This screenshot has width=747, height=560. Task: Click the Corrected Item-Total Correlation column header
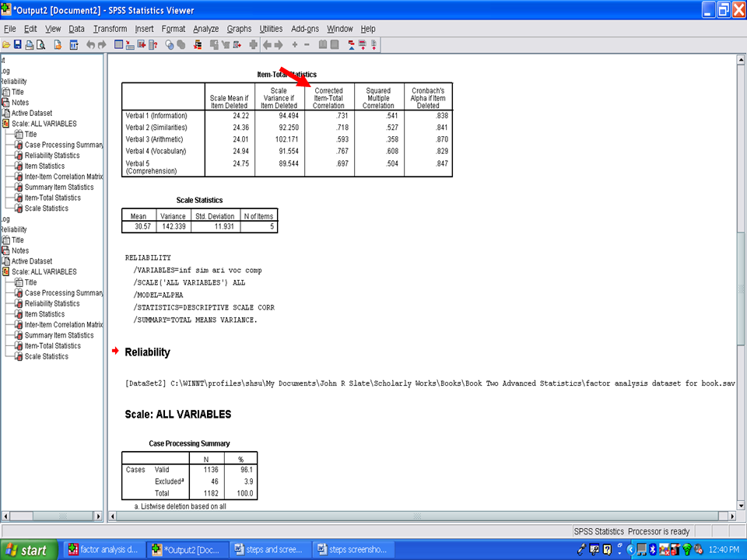pyautogui.click(x=328, y=98)
